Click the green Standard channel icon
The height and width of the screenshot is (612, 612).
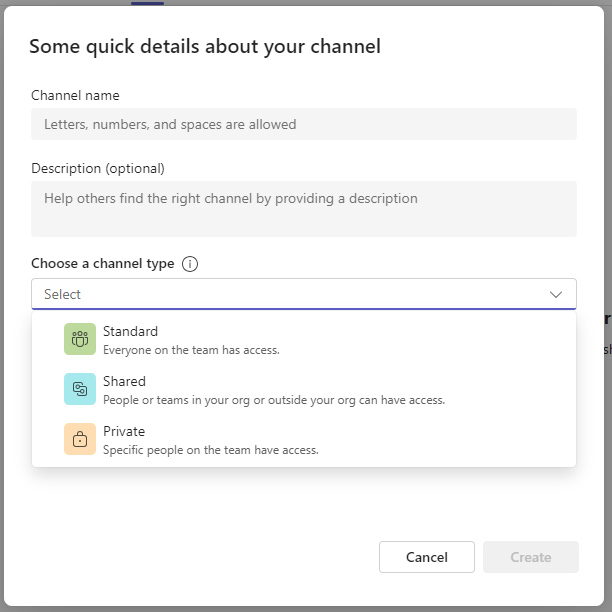(x=80, y=340)
